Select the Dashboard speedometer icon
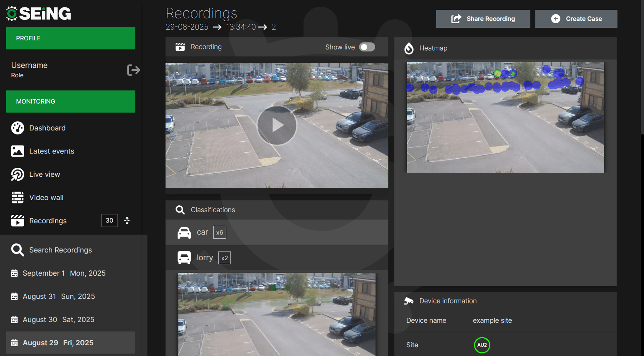The width and height of the screenshot is (644, 356). point(17,128)
